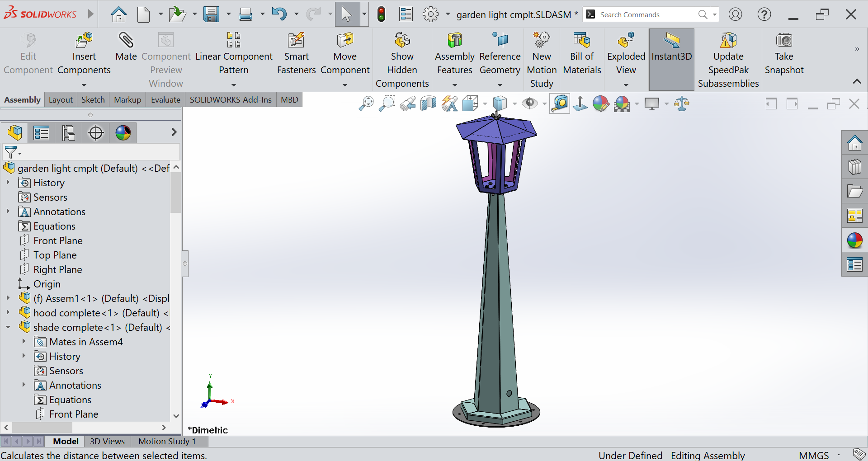Click Update SpeedPak Subassemblies

pyautogui.click(x=728, y=60)
